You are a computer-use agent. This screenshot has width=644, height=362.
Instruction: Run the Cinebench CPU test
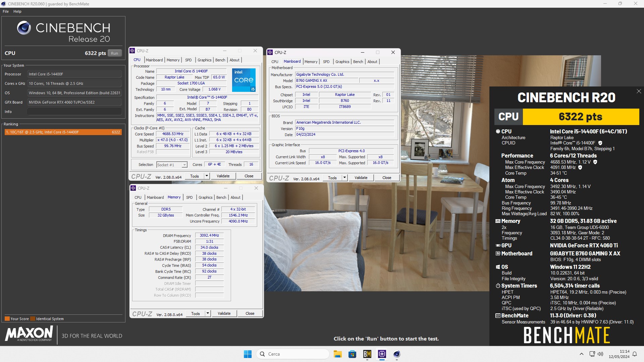[x=115, y=53]
